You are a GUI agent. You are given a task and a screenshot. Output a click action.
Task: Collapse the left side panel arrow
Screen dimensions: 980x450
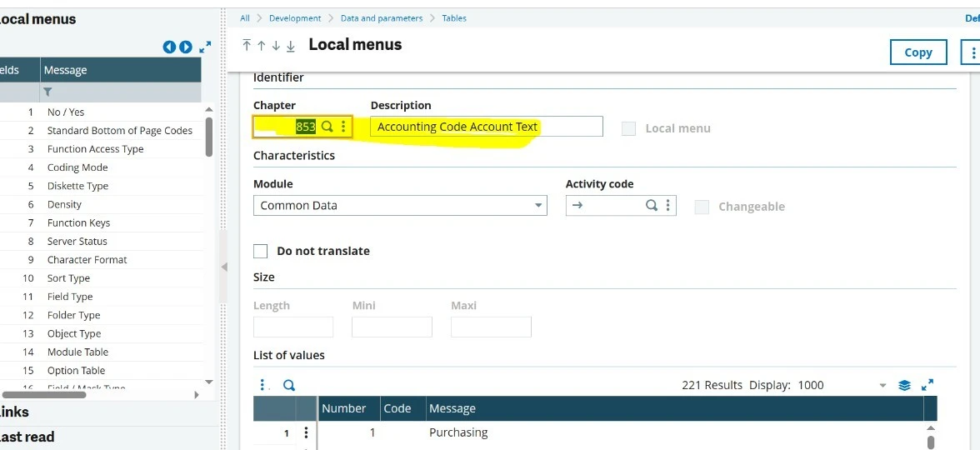coord(223,267)
